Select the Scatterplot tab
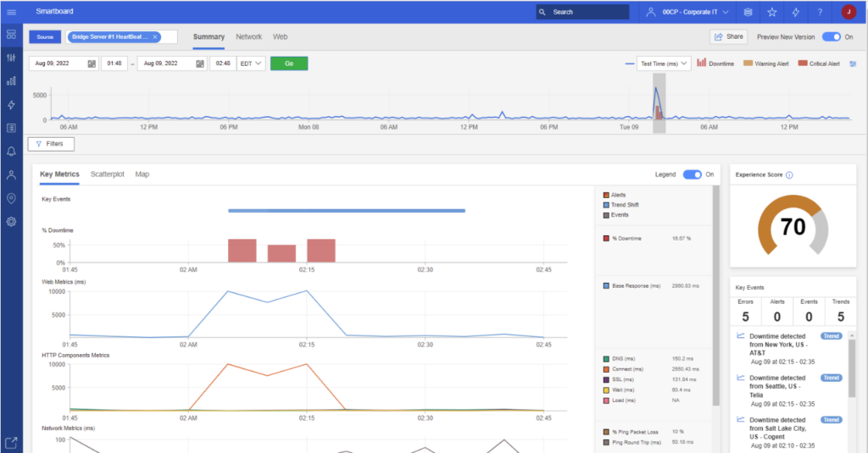This screenshot has height=453, width=868. coord(108,174)
